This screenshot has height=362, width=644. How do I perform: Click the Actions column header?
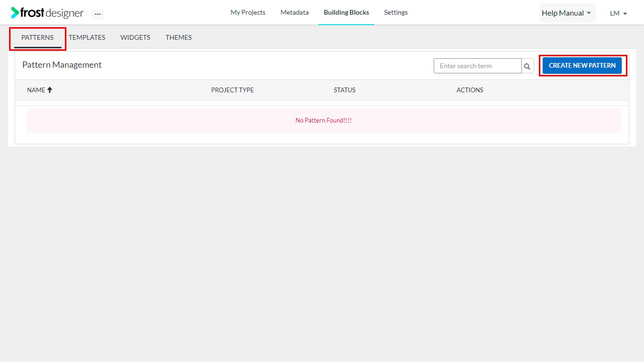coord(470,90)
